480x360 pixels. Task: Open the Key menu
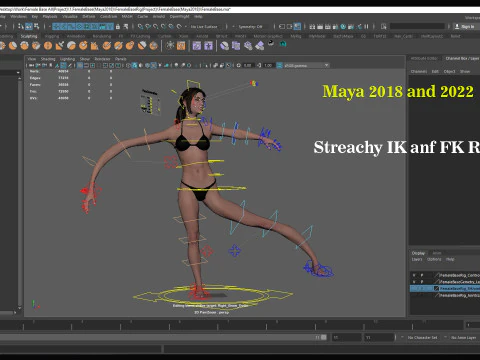point(35,16)
